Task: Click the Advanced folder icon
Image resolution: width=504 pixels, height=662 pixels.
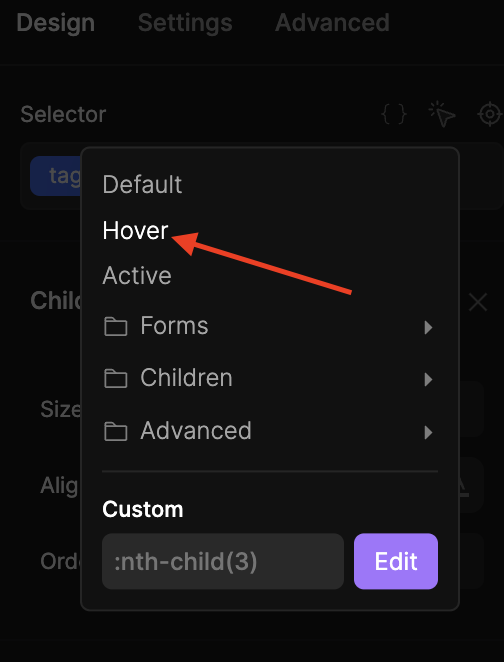Action: pos(116,431)
